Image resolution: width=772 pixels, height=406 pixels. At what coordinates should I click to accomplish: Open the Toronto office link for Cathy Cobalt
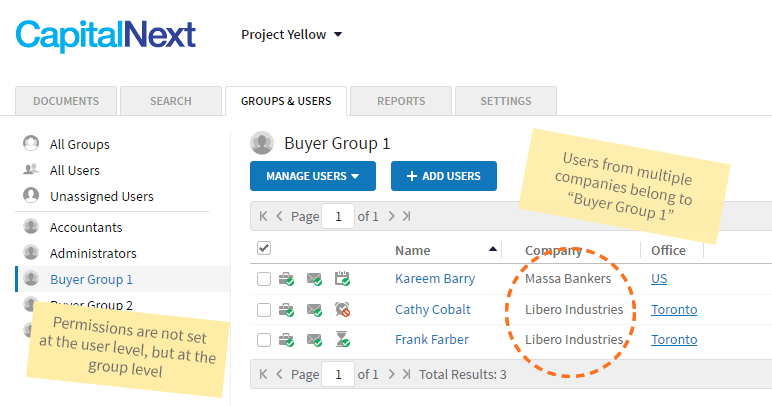[x=674, y=310]
